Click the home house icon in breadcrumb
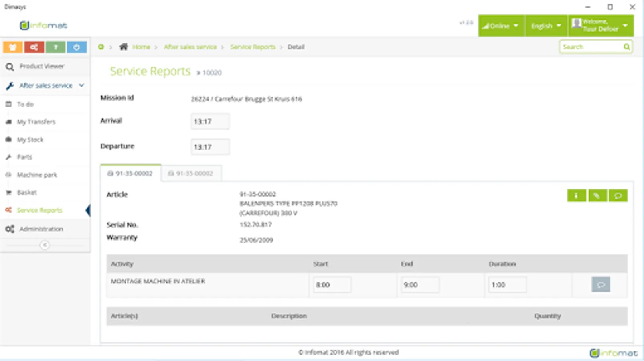This screenshot has height=361, width=644. coord(124,47)
